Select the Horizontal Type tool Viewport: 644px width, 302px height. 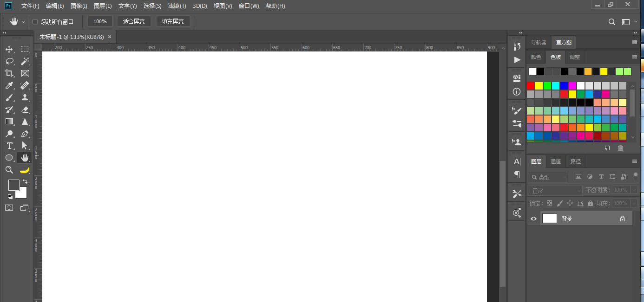9,146
